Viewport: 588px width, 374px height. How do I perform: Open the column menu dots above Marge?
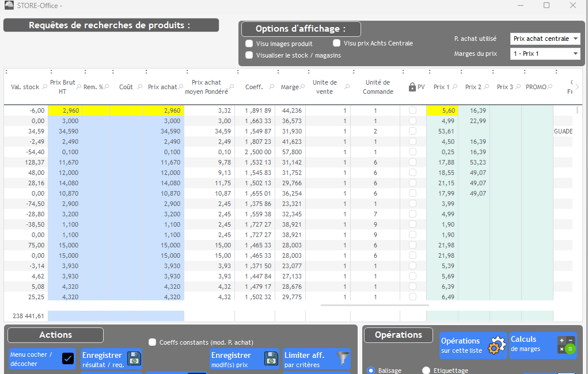click(x=277, y=72)
